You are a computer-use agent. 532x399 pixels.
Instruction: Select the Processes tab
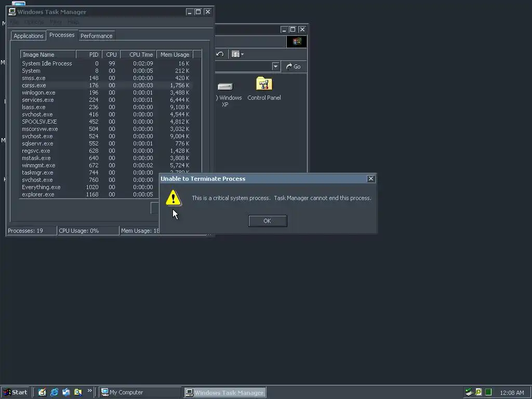point(62,35)
